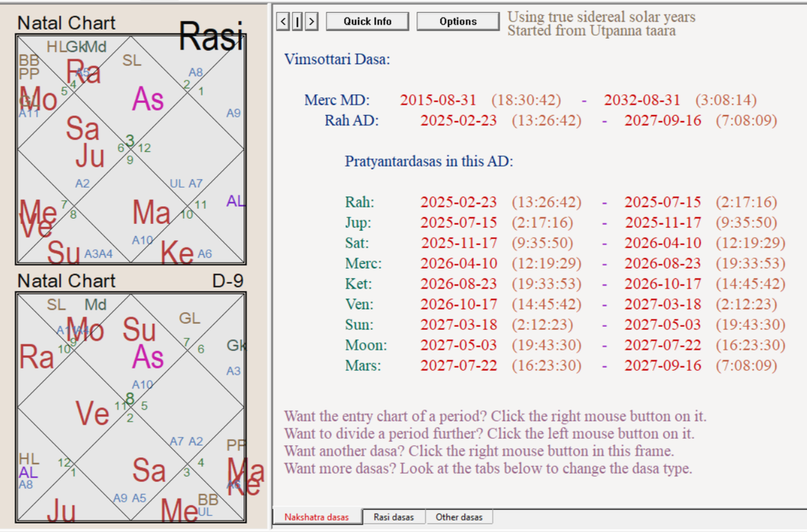Click the Merc MD start date 2015-08-31
Viewport: 807px width, 532px height.
click(x=438, y=100)
